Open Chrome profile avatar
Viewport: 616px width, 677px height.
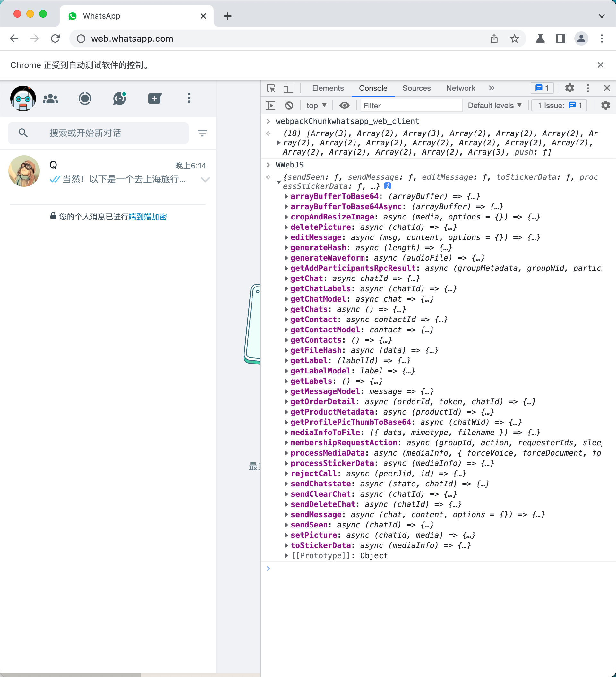(581, 39)
